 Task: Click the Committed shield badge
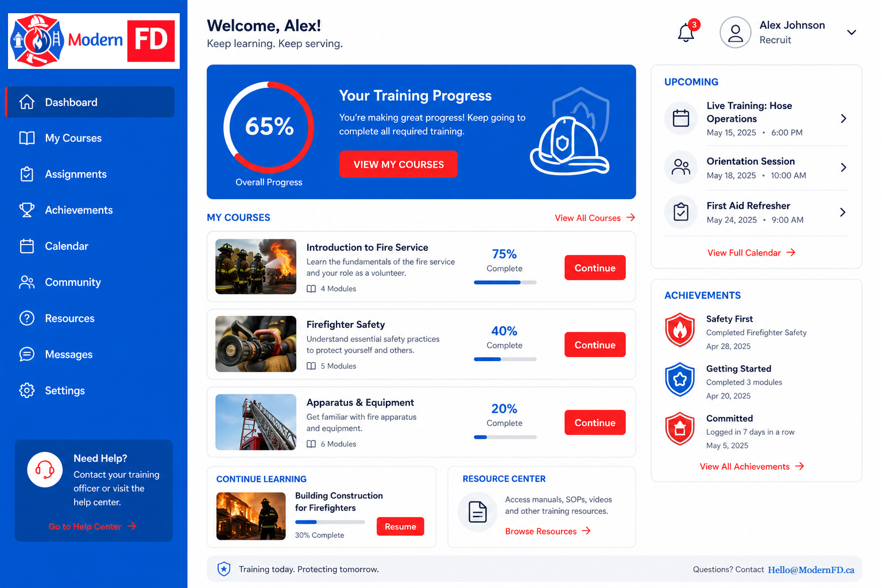[680, 429]
